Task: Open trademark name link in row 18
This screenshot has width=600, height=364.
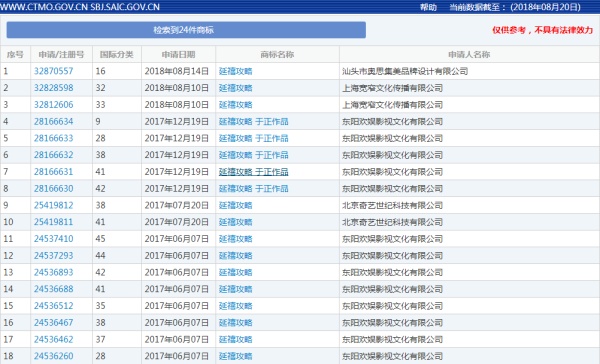Action: (235, 356)
